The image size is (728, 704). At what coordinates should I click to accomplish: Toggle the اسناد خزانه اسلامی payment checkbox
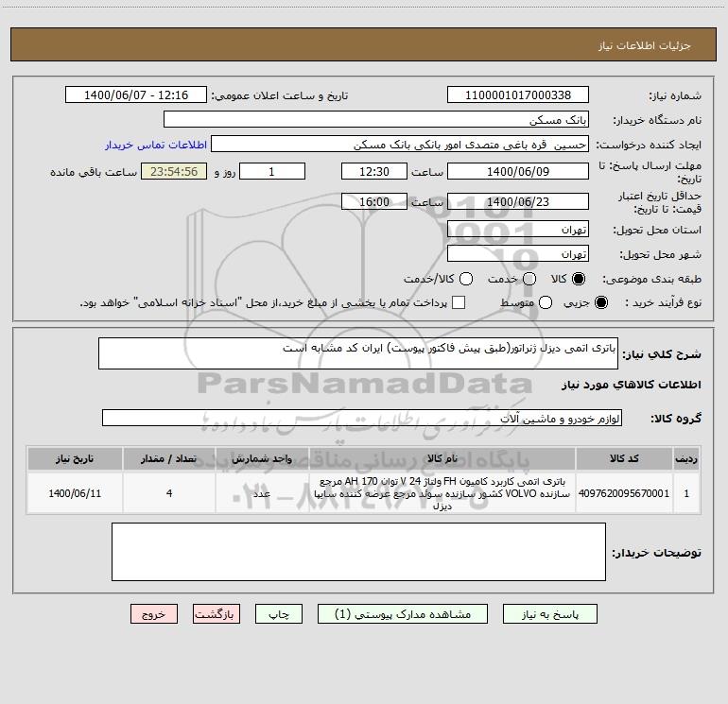pos(459,302)
